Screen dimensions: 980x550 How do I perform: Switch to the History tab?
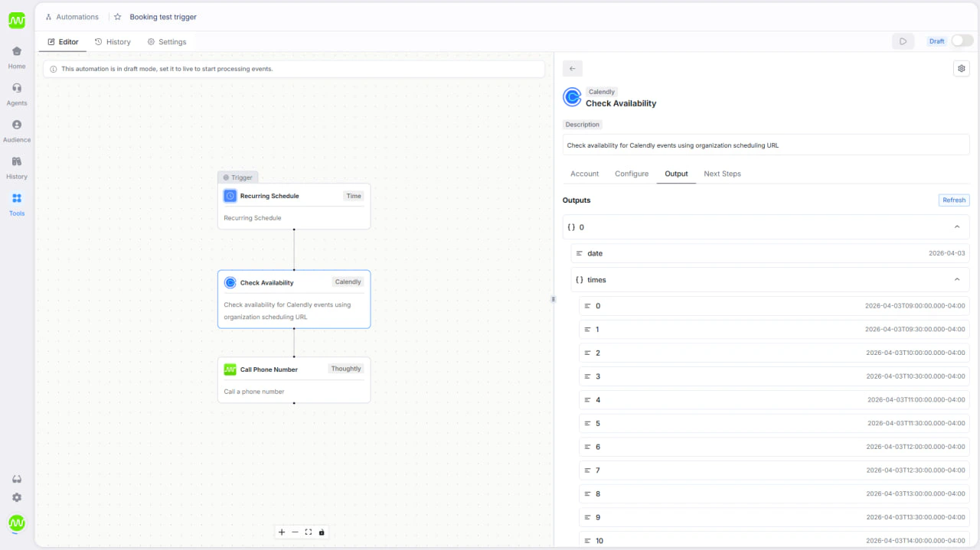pos(113,41)
